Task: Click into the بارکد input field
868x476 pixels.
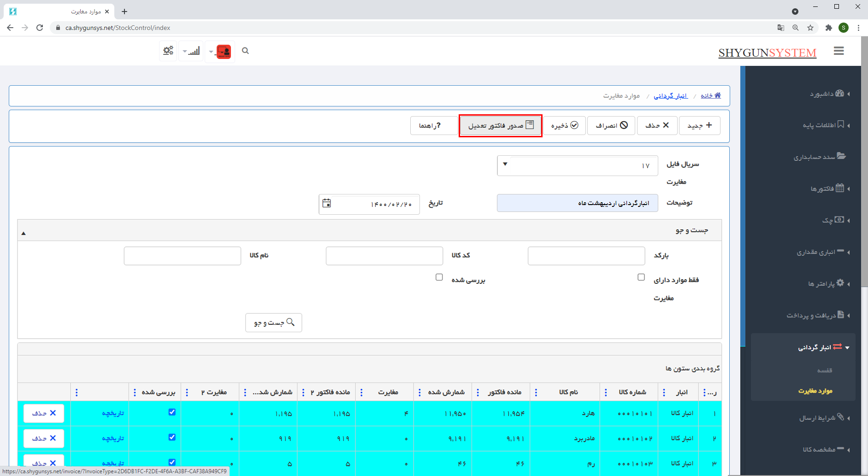Action: [x=586, y=256]
